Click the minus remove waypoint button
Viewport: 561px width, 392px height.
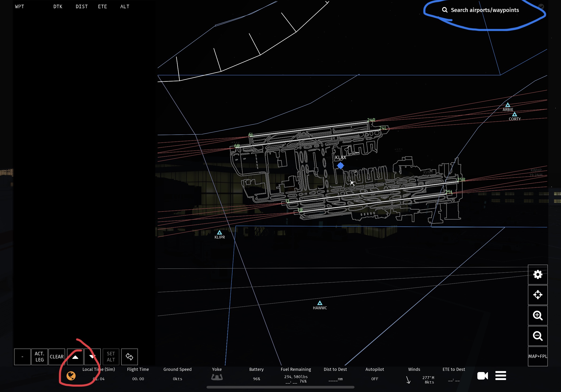pos(22,357)
